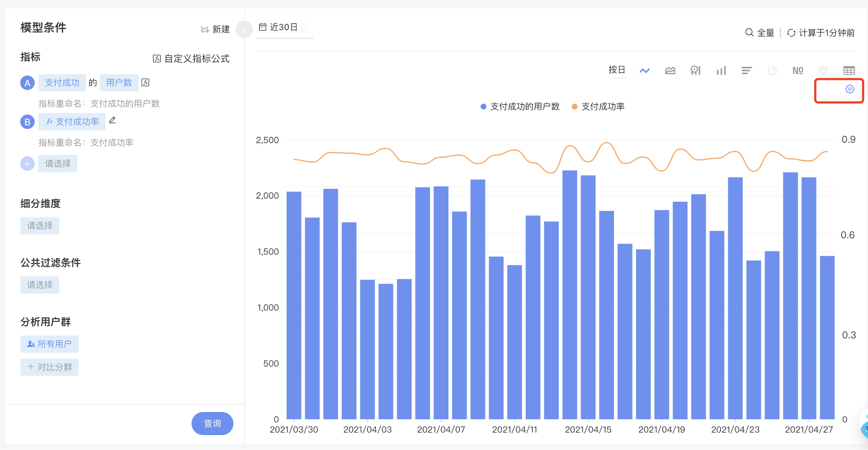Open chart settings gear icon
The width and height of the screenshot is (868, 450).
coord(850,89)
